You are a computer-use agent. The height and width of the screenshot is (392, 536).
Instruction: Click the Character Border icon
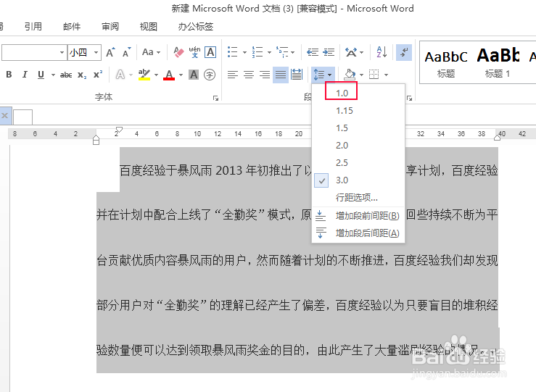click(x=210, y=52)
